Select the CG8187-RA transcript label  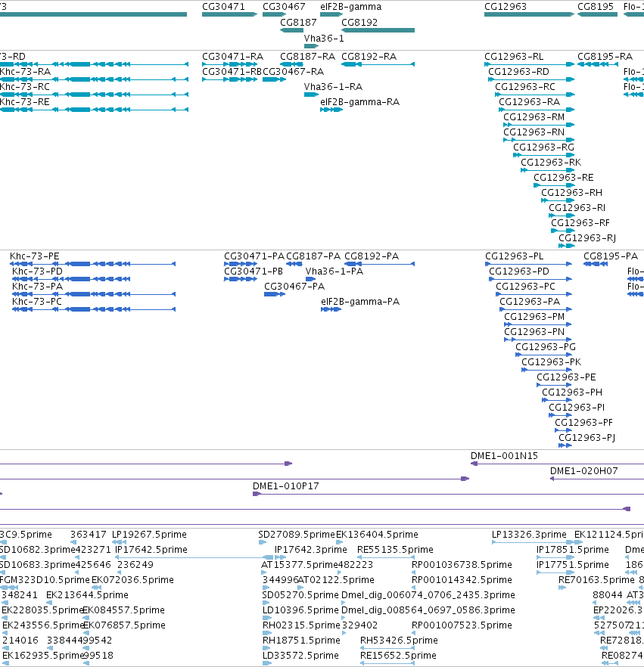point(308,57)
